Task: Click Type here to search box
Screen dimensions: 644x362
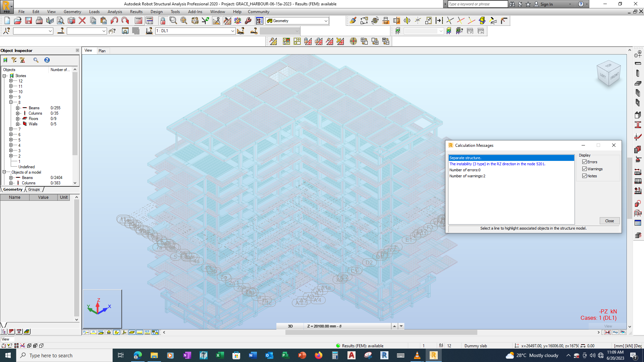Action: coord(64,355)
